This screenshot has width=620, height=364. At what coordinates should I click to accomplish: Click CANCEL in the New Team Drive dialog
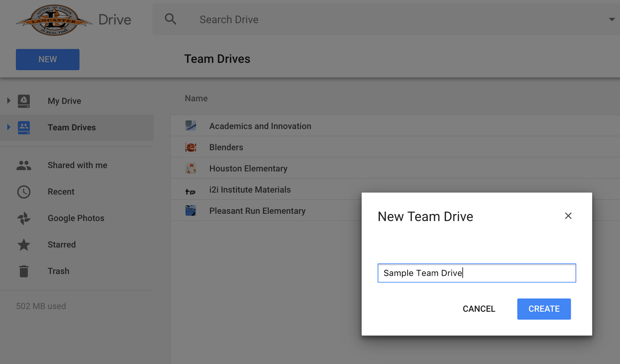[479, 309]
